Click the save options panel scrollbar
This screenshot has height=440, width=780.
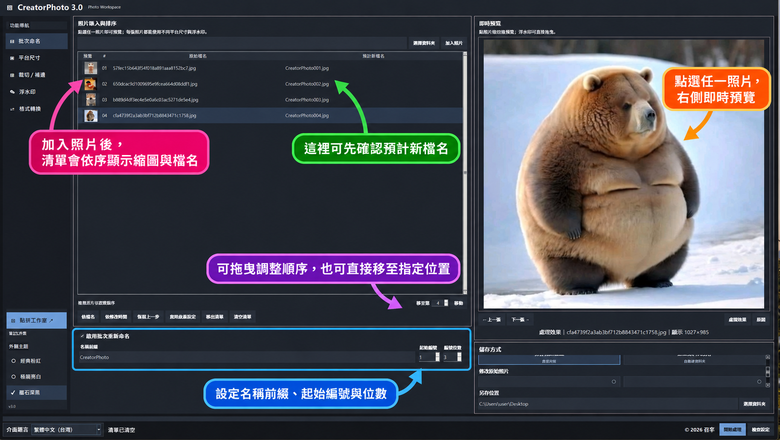(768, 371)
